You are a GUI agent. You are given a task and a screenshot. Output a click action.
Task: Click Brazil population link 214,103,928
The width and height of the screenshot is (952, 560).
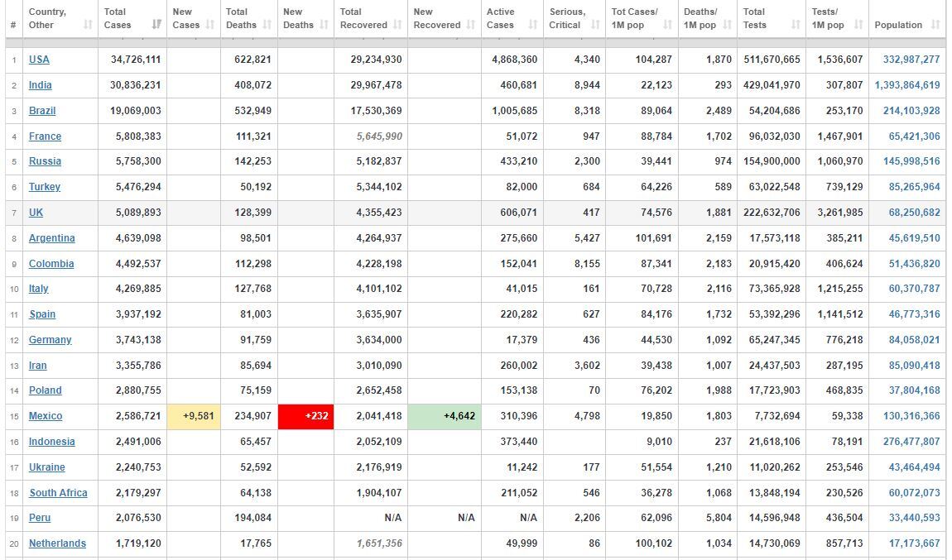[911, 110]
